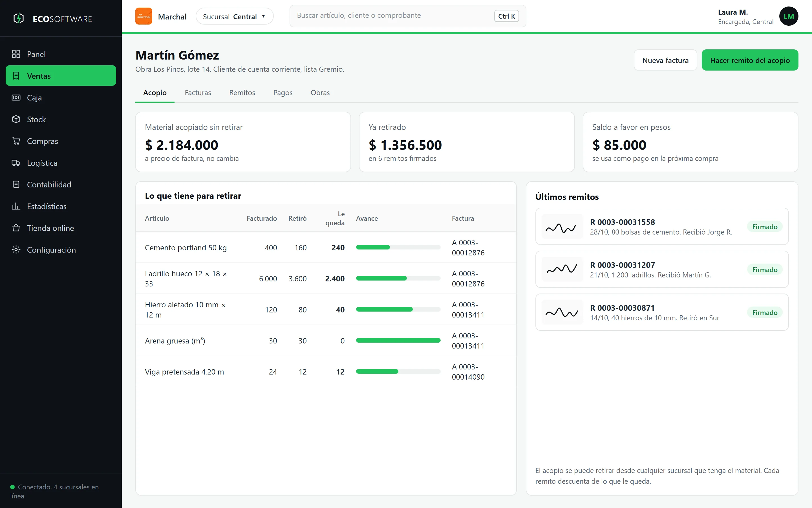Open Configuración gear icon
This screenshot has height=508, width=812.
pos(16,250)
